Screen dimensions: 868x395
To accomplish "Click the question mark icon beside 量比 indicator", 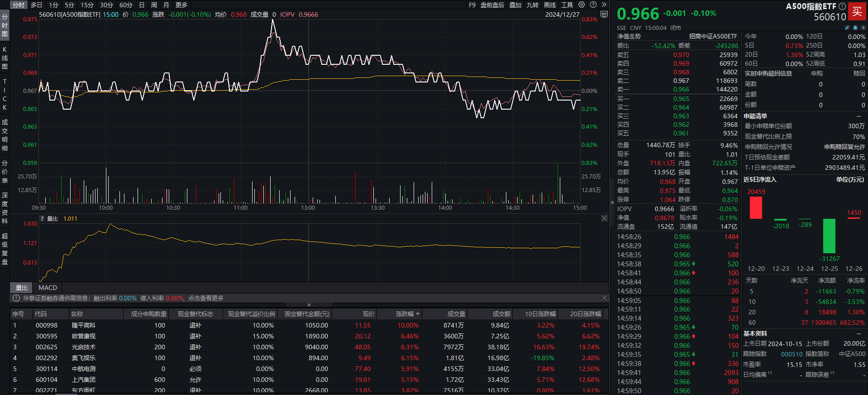I will 42,219.
